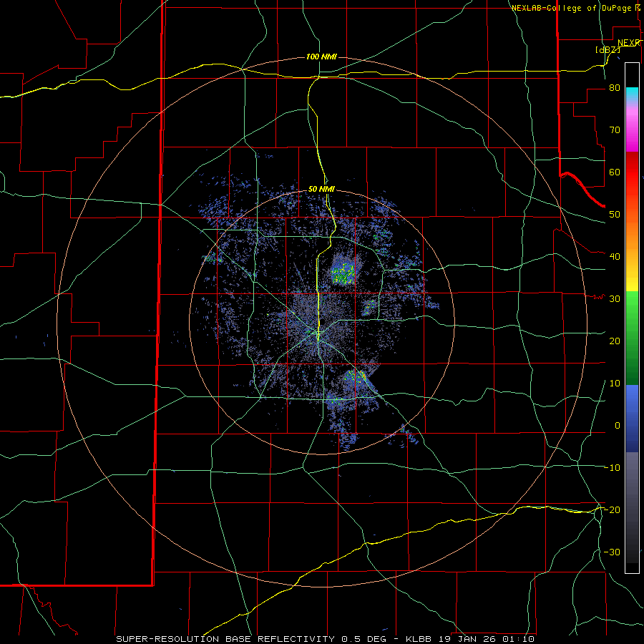Click the 40 value on the dBZ scale
This screenshot has width=644, height=644.
click(615, 257)
